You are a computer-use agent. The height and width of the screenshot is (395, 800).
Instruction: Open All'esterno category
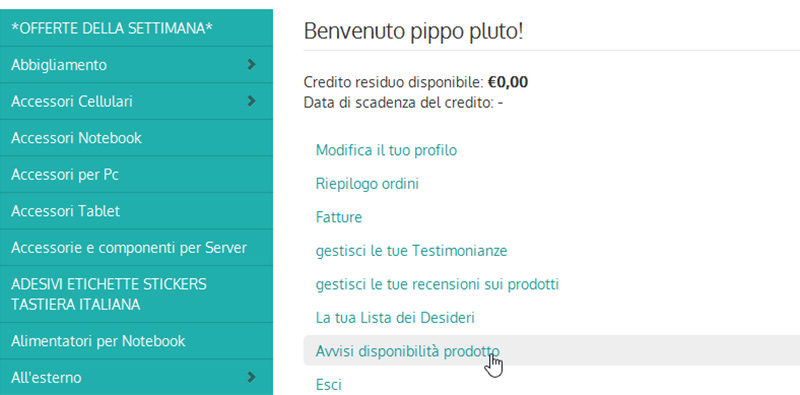(136, 378)
